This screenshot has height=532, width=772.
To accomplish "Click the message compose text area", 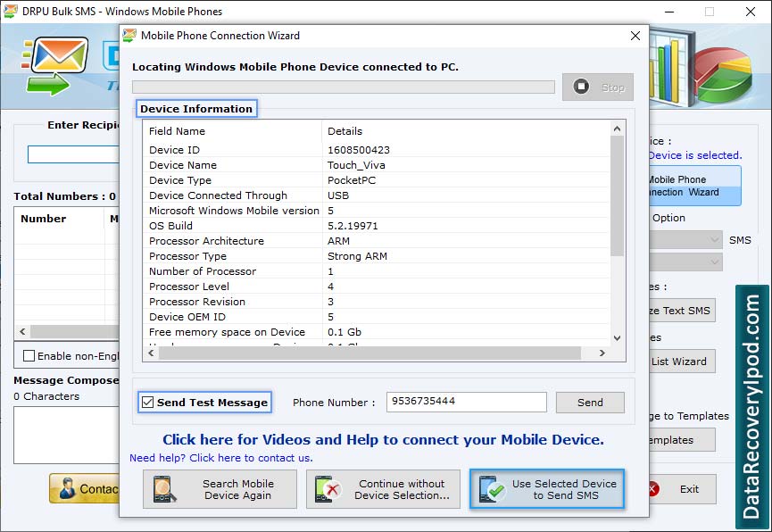I will click(x=66, y=435).
